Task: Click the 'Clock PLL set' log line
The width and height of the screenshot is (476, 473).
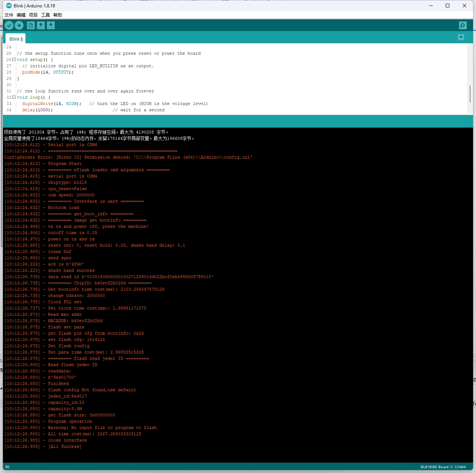Action: pyautogui.click(x=43, y=302)
